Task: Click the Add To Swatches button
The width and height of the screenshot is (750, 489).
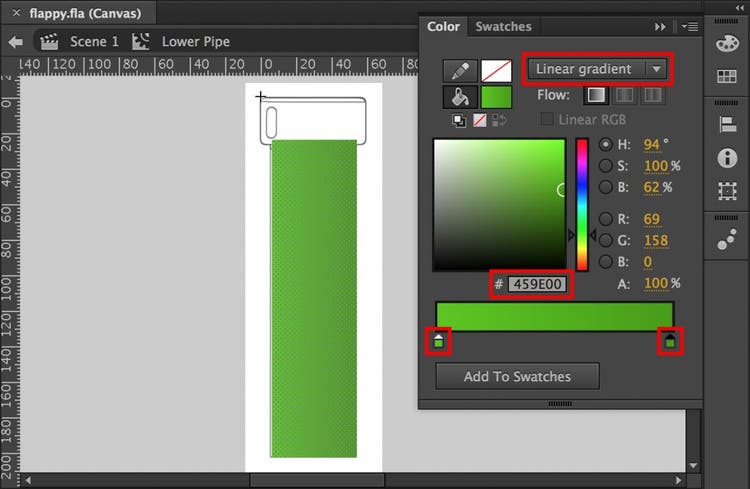Action: 517,377
